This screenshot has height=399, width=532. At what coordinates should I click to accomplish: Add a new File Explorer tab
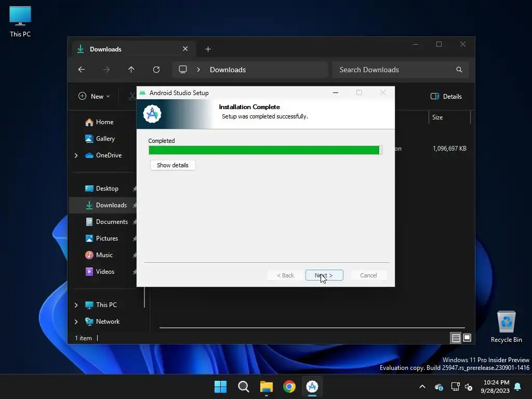pos(208,49)
